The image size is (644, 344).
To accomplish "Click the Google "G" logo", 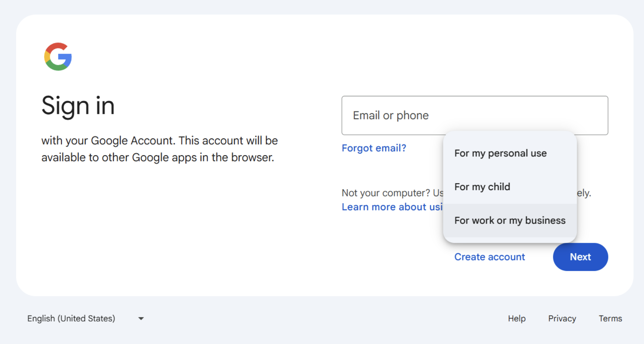I will 58,56.
